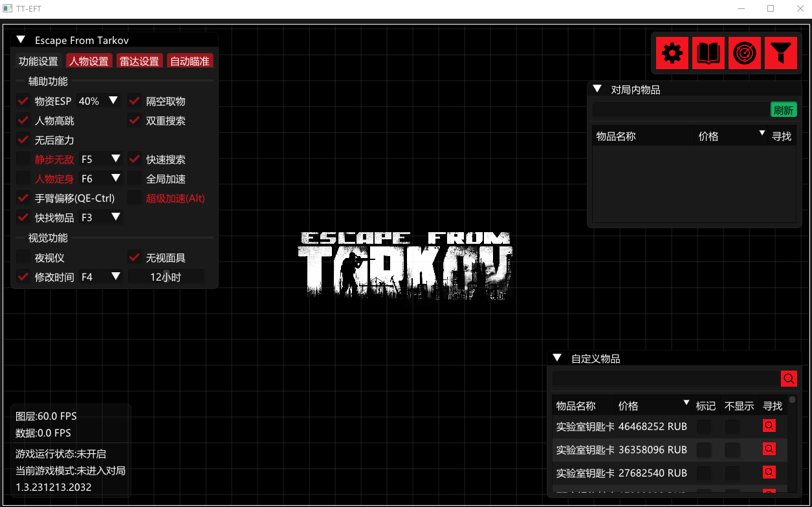Open the F3 hotkey dropdown for 快找物品
Viewport: 812px width, 507px height.
(100, 217)
